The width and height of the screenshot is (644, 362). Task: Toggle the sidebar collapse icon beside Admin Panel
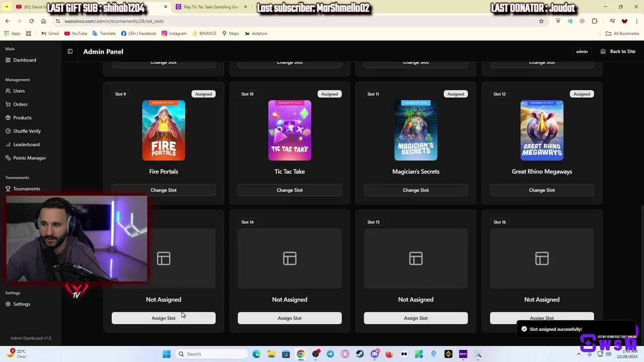pyautogui.click(x=70, y=51)
